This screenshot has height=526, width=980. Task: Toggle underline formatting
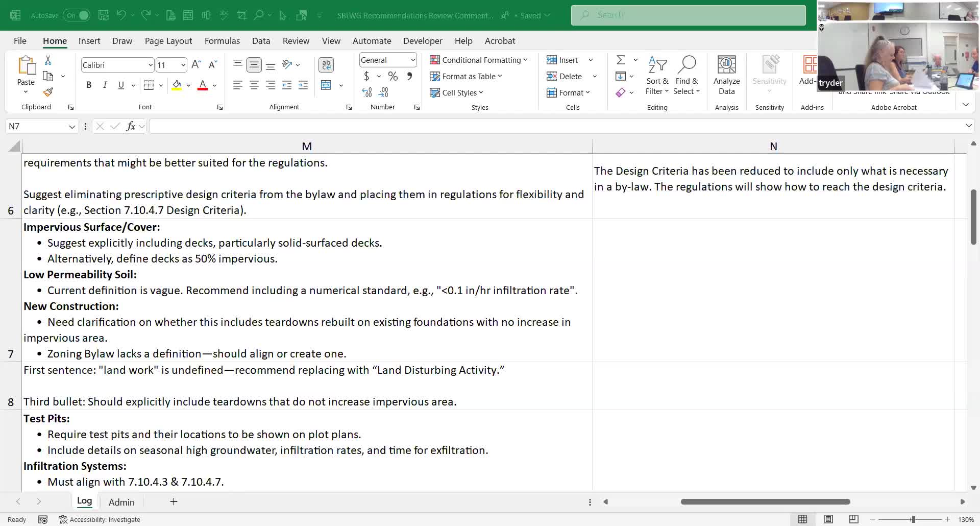click(121, 85)
